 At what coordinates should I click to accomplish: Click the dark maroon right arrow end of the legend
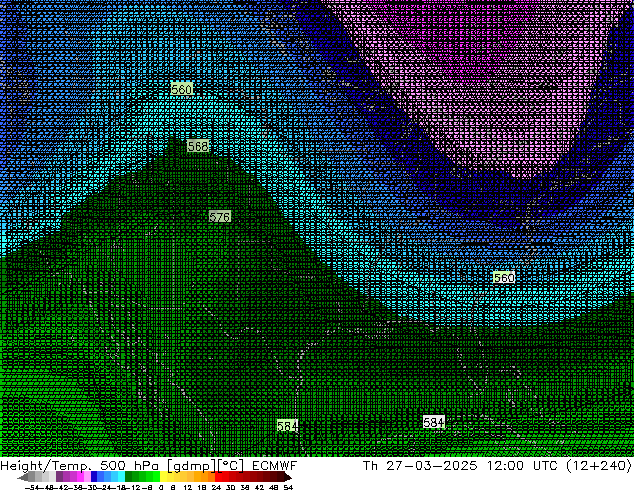point(287,477)
